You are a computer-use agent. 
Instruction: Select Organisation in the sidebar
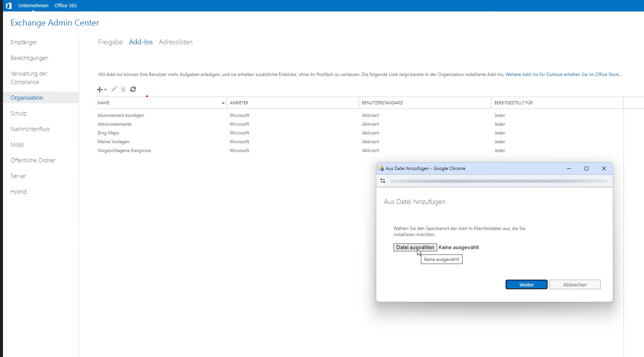pyautogui.click(x=41, y=97)
